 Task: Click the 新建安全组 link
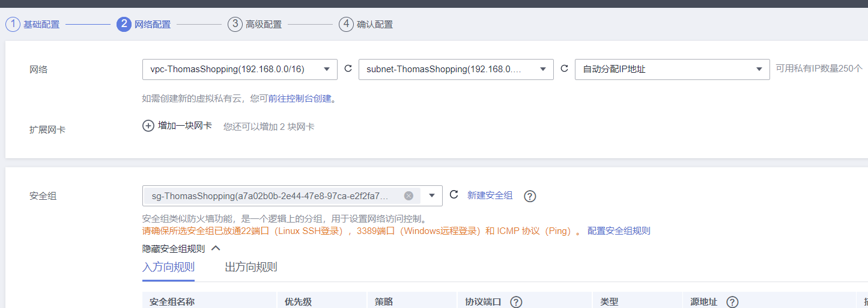(x=490, y=196)
